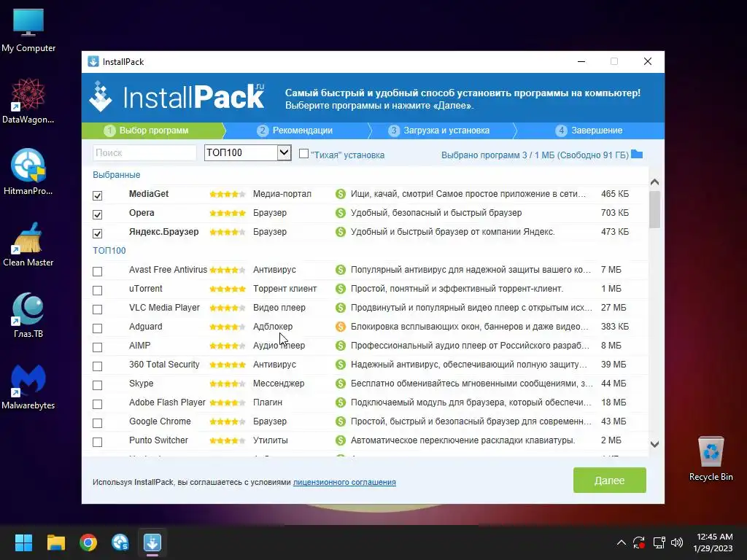This screenshot has height=560, width=747.
Task: Open the HitmanPro taskbar icon
Action: pos(120,542)
